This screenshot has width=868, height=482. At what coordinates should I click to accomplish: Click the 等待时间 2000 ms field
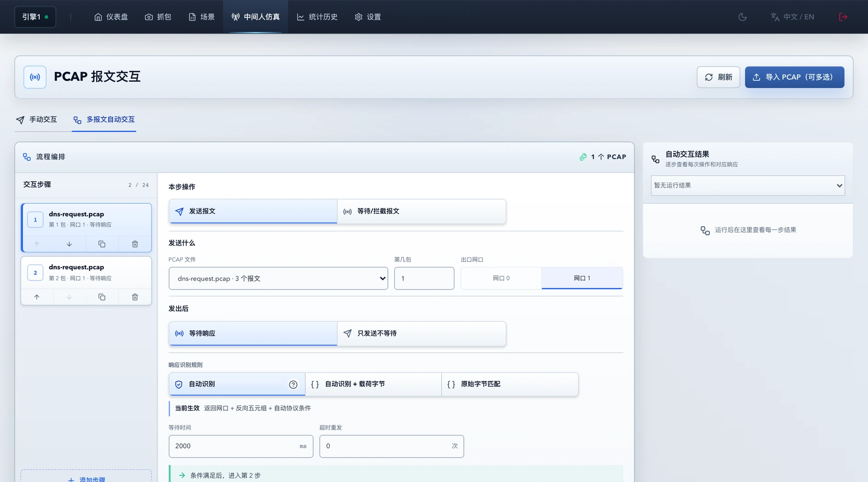[x=241, y=446]
